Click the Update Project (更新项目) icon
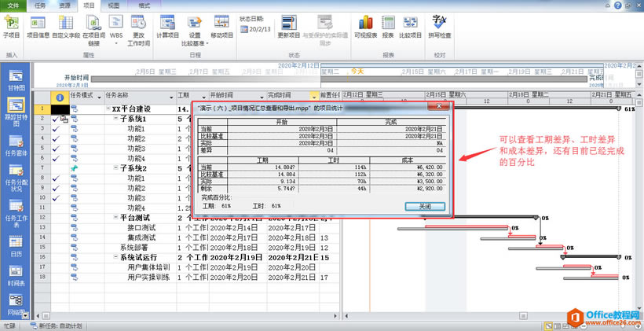 [x=288, y=25]
